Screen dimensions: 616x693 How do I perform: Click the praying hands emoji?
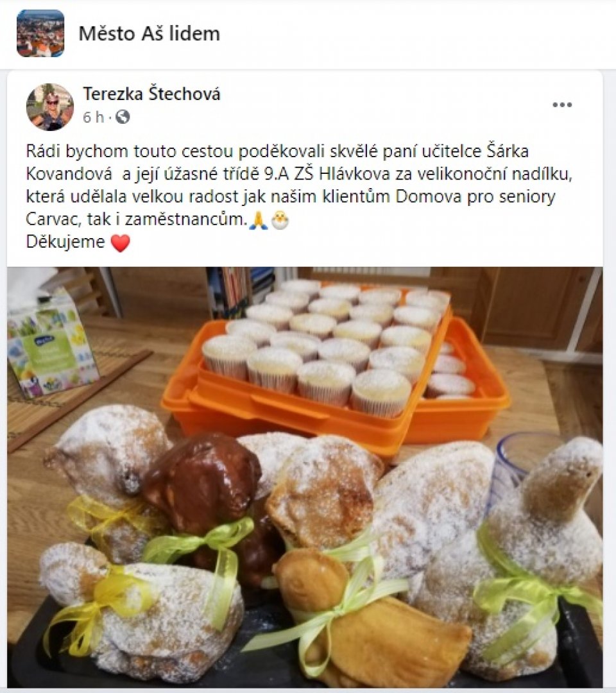click(259, 219)
